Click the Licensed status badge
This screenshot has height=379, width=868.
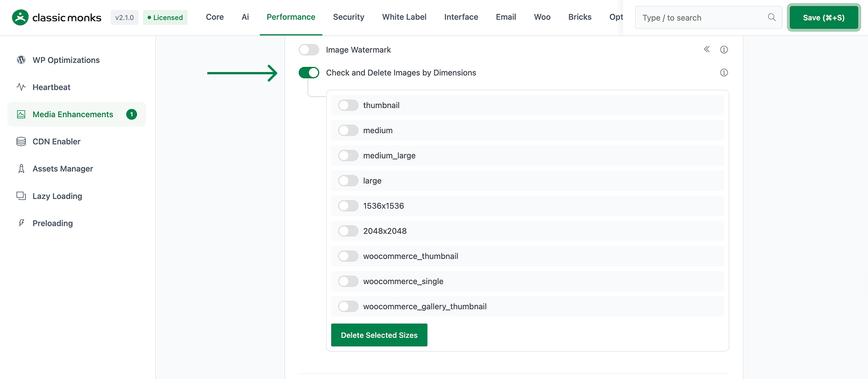click(x=165, y=18)
